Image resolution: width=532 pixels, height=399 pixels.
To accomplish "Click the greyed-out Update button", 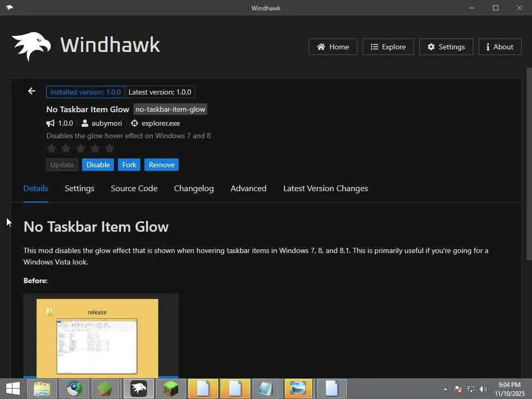I will [62, 165].
